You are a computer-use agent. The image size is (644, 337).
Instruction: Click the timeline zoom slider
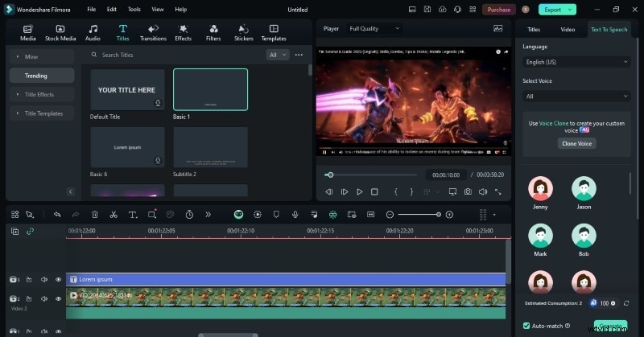pos(419,215)
